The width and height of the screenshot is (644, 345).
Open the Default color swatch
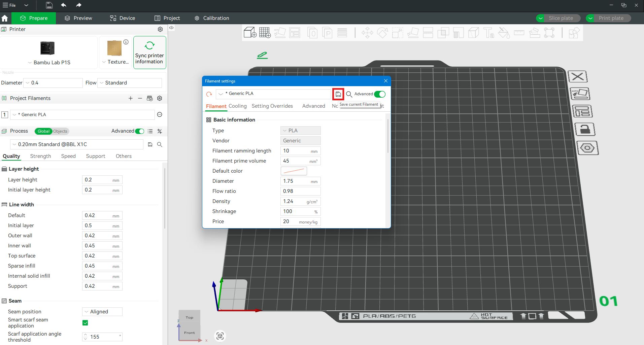(294, 171)
